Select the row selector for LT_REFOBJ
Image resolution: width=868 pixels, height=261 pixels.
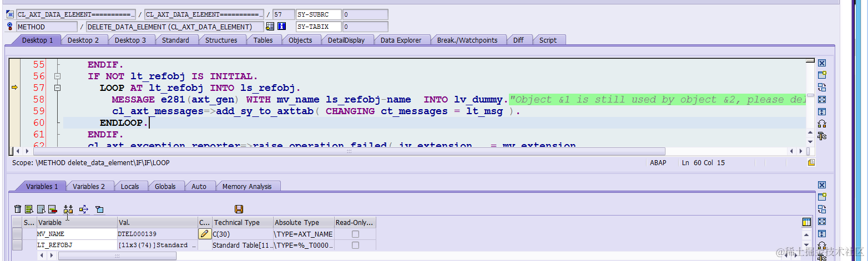point(17,245)
